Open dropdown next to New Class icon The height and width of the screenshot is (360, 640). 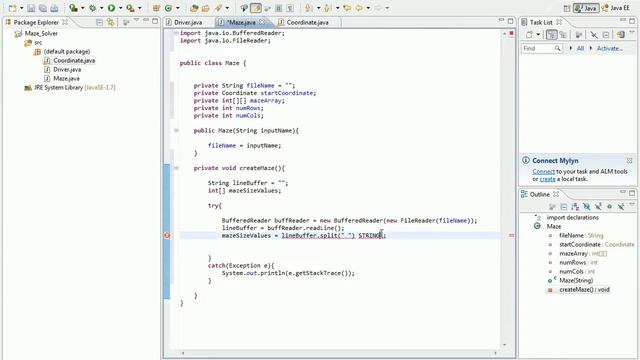tap(178, 8)
